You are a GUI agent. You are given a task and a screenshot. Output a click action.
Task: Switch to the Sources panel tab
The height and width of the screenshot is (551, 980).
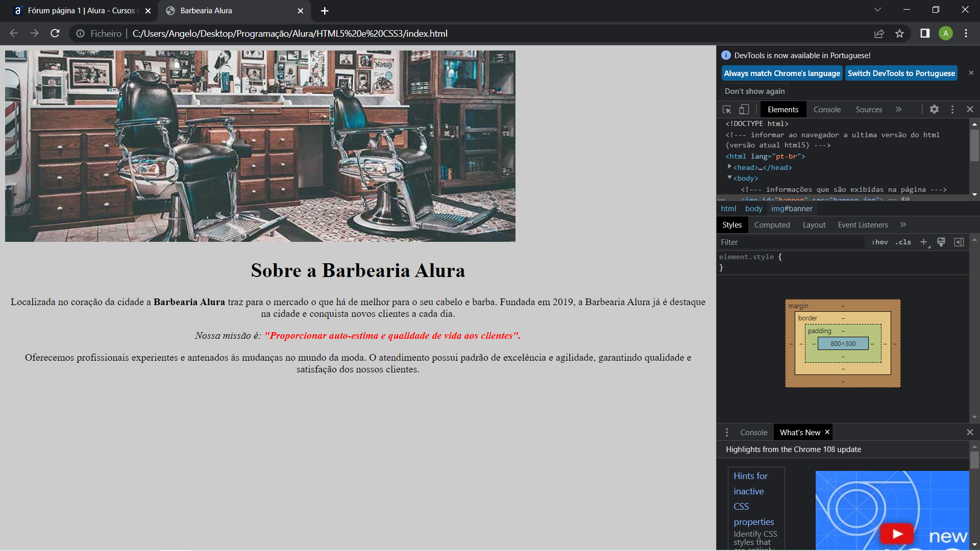tap(869, 109)
